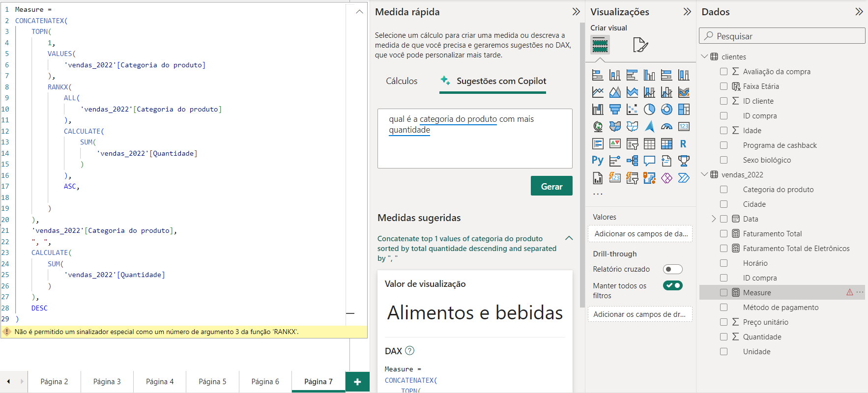The image size is (868, 393).
Task: Open DAX help question mark icon
Action: [410, 351]
